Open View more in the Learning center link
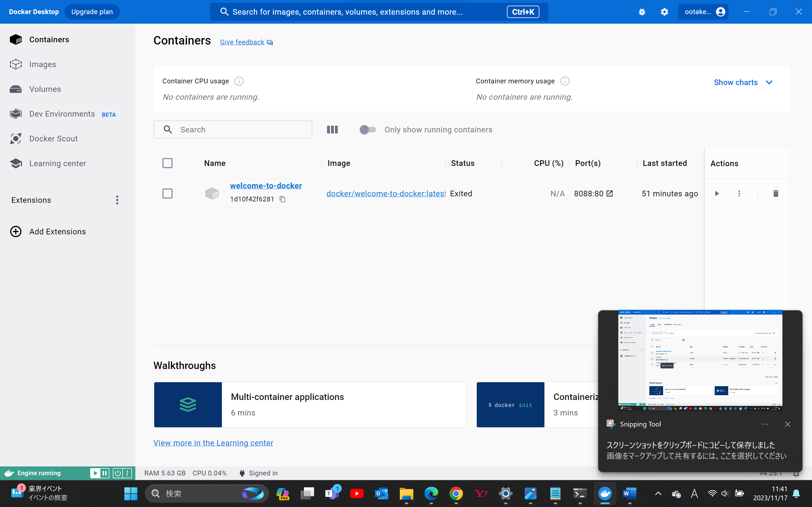Screen dimensions: 812x507 (x=213, y=442)
